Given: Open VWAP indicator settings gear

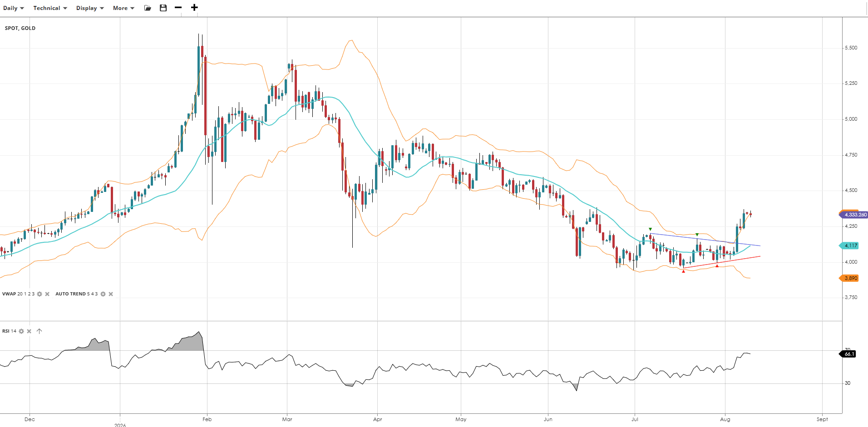Looking at the screenshot, I should pos(39,294).
